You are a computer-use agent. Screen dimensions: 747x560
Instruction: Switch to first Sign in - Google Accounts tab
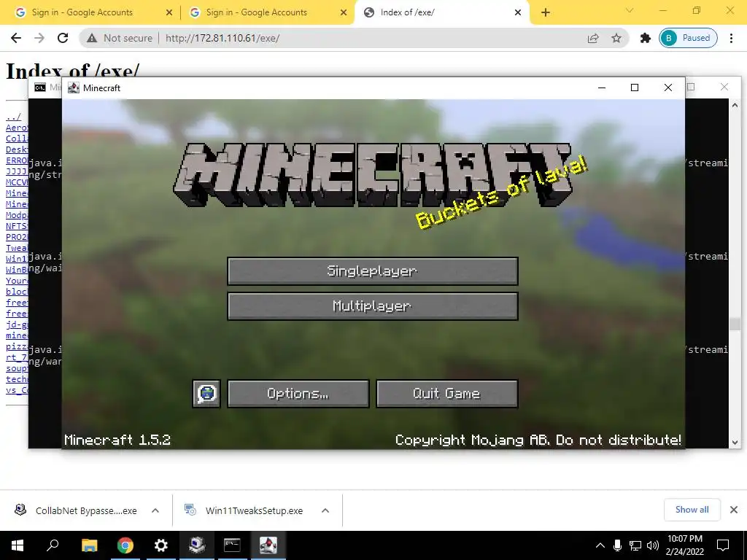(x=90, y=12)
